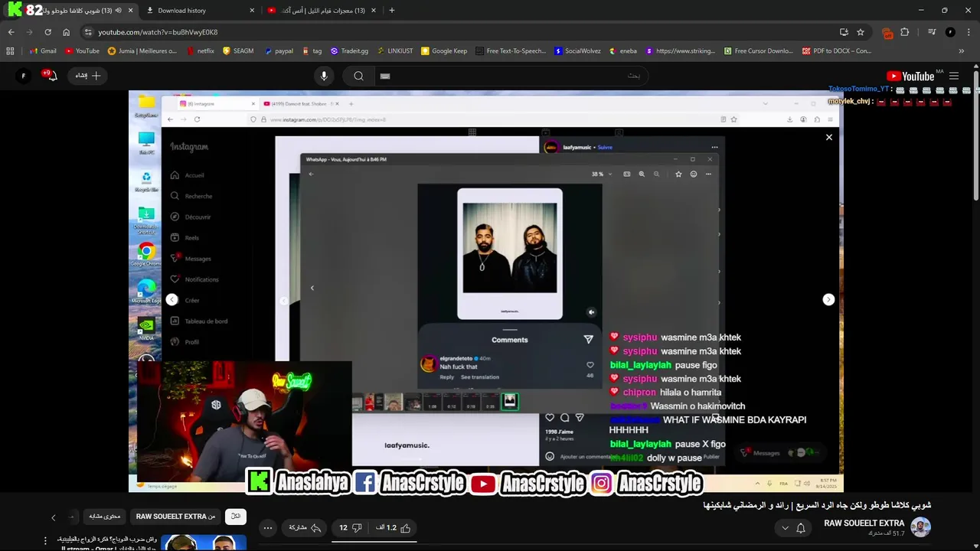Open the Tradeit.gg bookmark
980x551 pixels.
[x=349, y=51]
